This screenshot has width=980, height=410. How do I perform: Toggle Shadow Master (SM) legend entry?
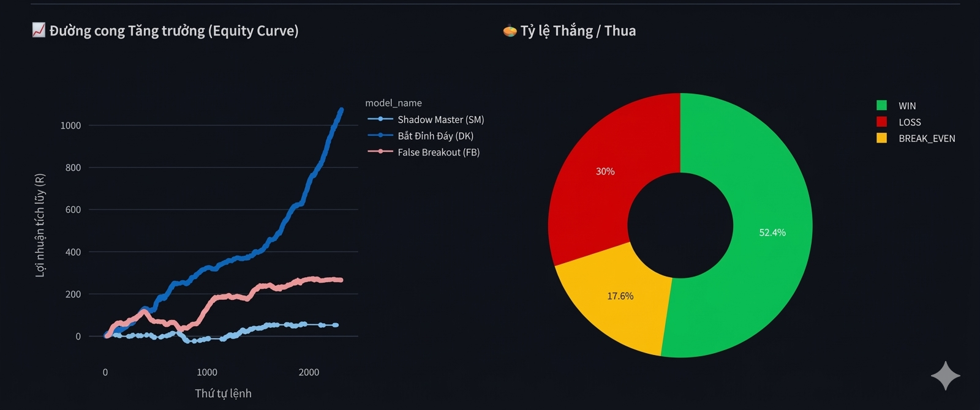click(x=426, y=119)
